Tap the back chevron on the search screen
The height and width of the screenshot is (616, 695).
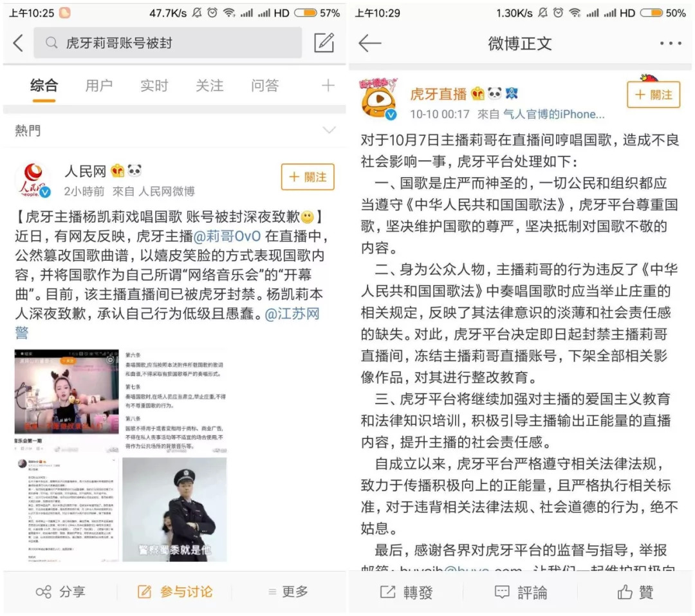point(18,43)
